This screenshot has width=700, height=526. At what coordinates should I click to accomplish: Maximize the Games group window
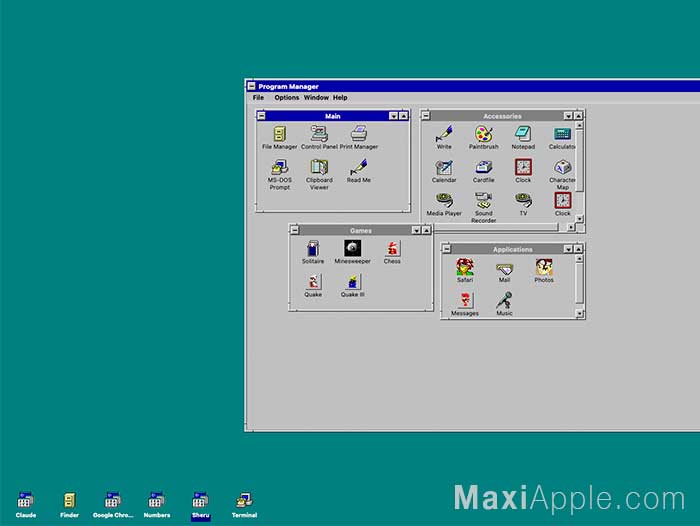coord(426,230)
